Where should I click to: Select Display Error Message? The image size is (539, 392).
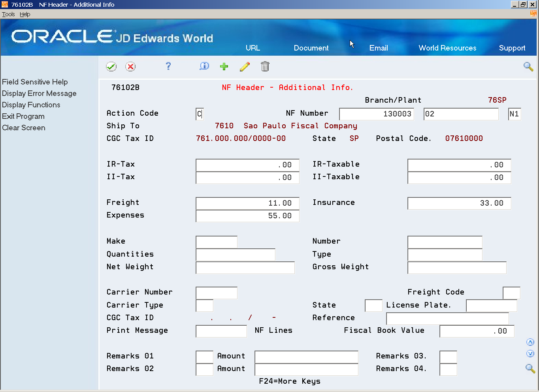point(39,93)
